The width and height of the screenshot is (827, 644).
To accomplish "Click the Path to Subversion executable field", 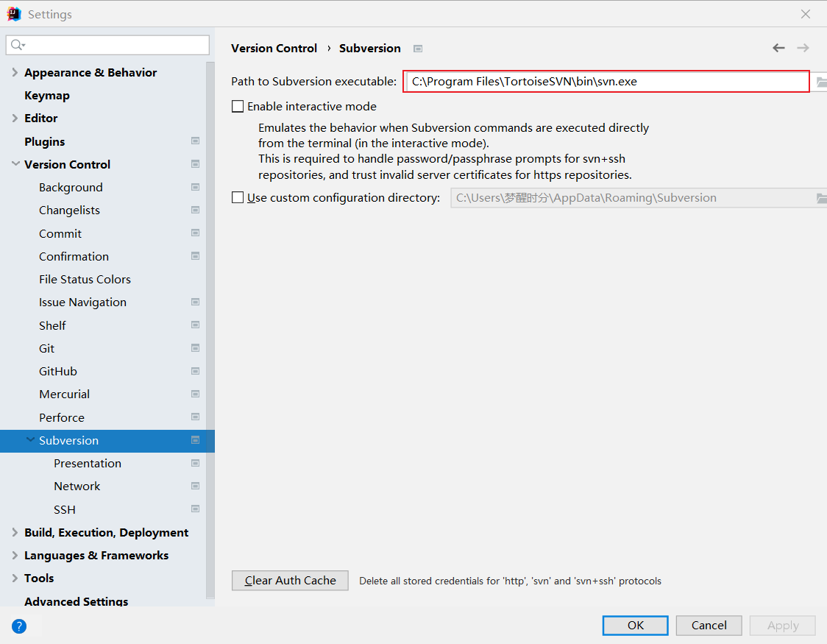I will [606, 81].
